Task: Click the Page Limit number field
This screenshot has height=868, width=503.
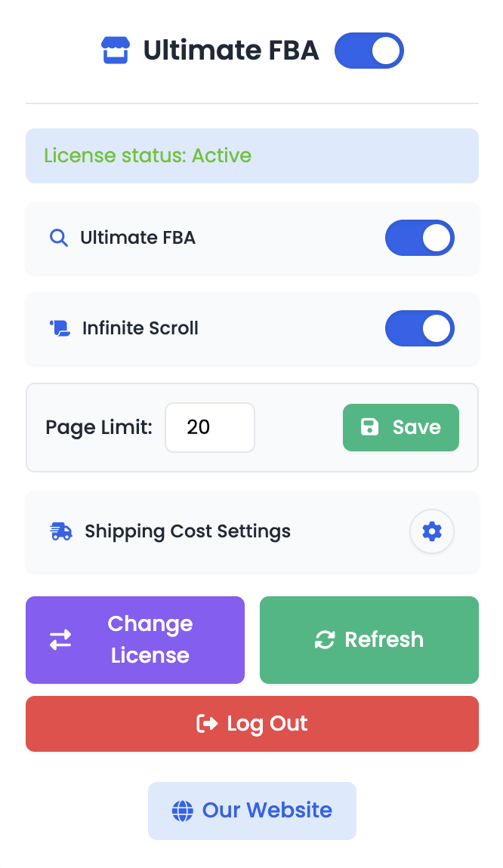Action: 210,427
